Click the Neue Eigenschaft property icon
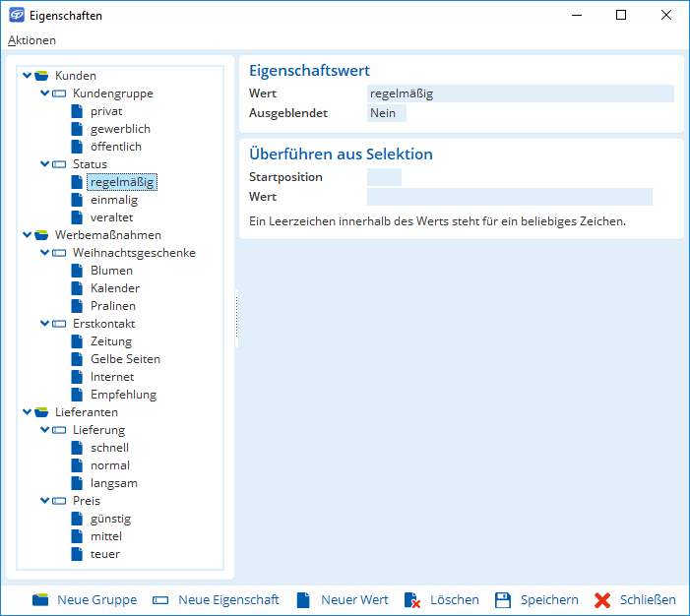The height and width of the screenshot is (616, 690). tap(160, 600)
